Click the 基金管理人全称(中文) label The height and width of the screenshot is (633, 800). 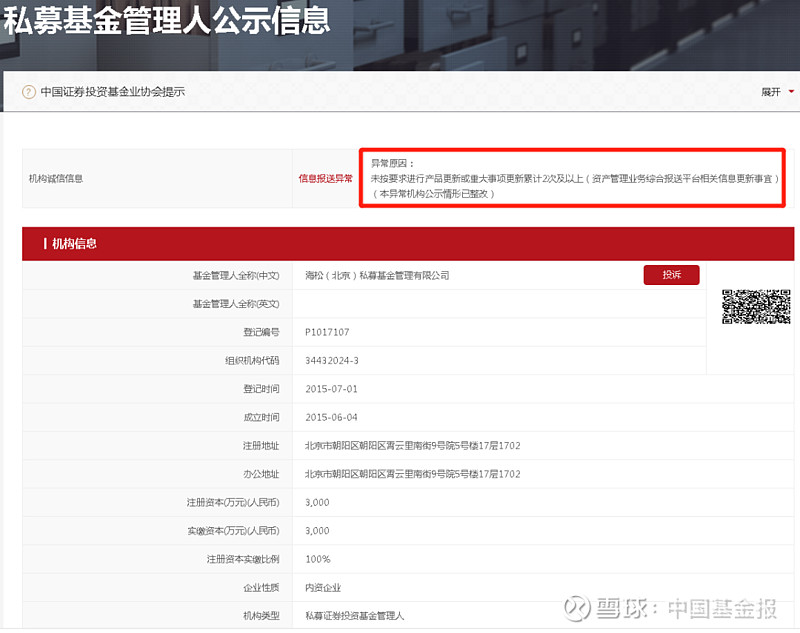236,275
